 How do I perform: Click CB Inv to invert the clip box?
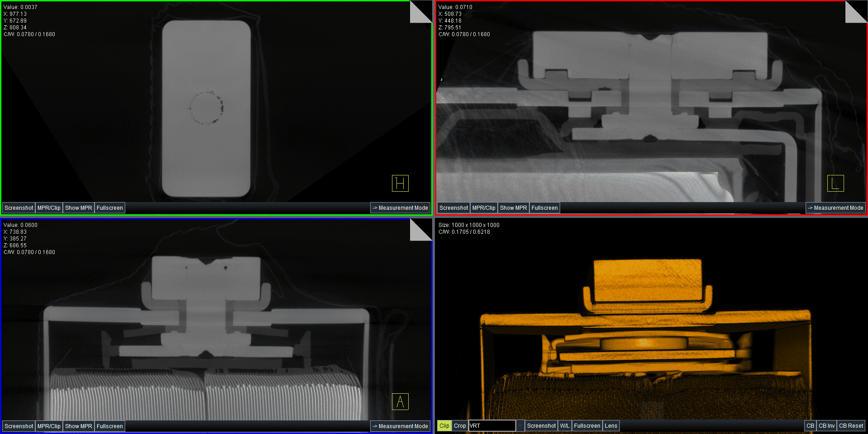[826, 426]
